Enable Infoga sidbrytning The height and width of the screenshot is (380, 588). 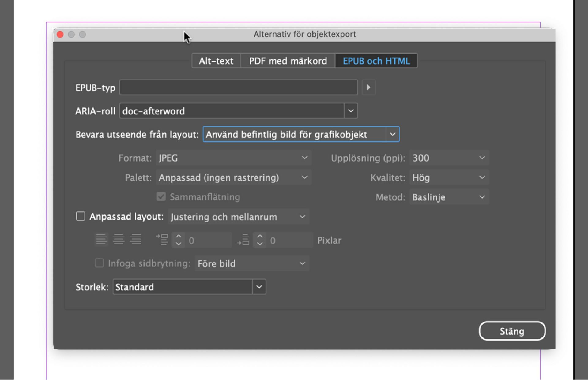tap(99, 263)
